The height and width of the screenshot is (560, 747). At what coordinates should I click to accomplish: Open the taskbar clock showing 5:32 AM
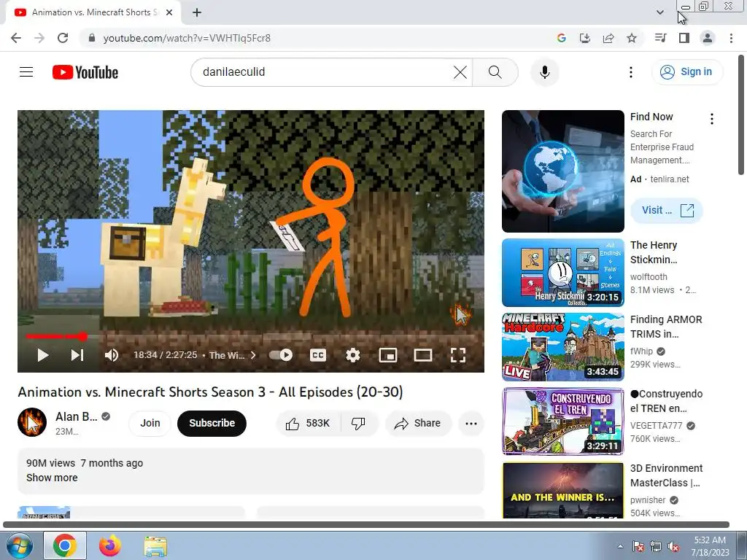coord(710,546)
